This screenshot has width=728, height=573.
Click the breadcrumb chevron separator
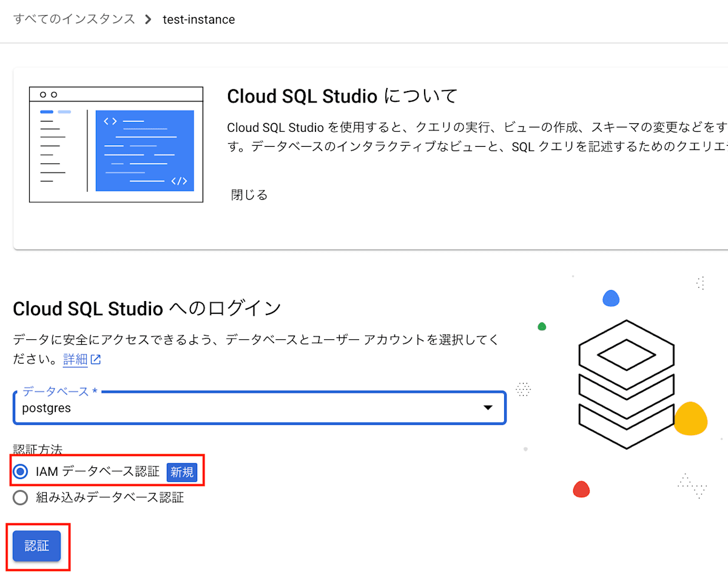click(x=149, y=19)
